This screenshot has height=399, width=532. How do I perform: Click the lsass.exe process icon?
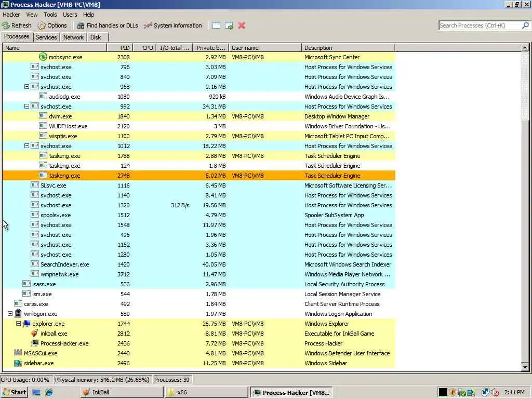pos(26,284)
